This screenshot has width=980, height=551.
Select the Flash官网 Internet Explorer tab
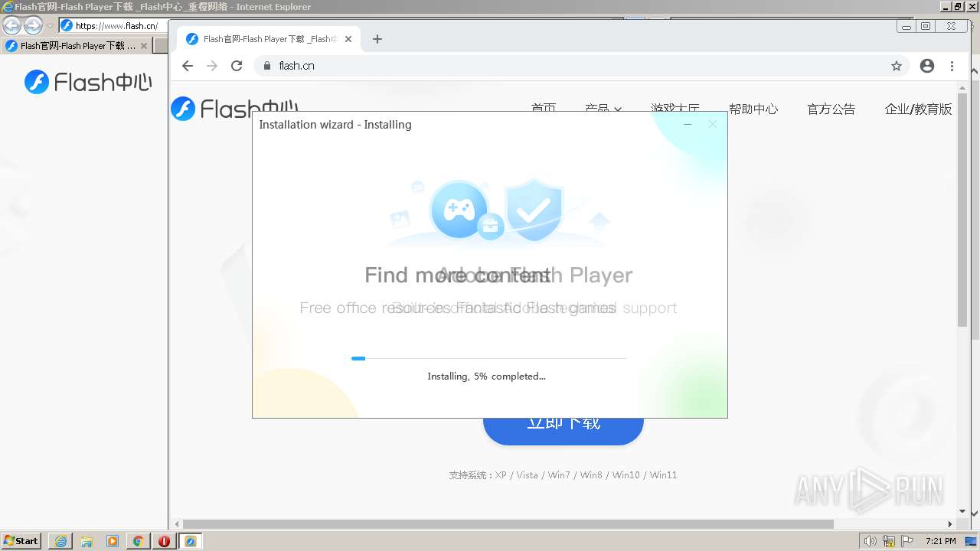click(x=77, y=46)
